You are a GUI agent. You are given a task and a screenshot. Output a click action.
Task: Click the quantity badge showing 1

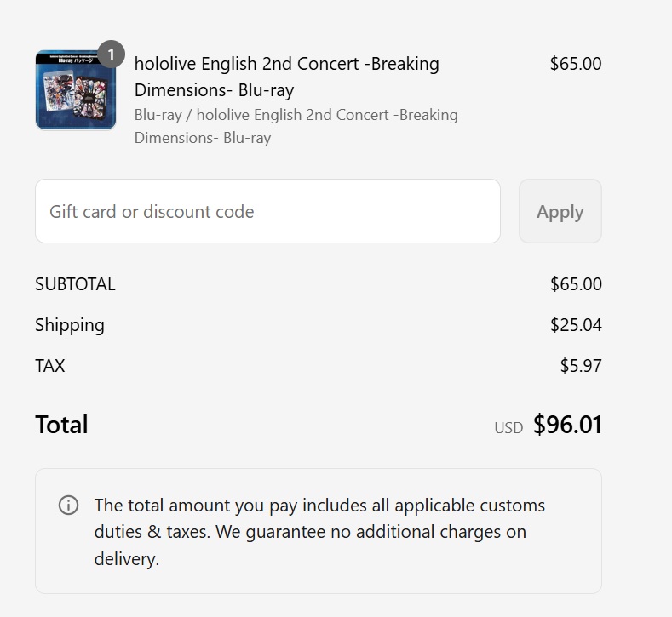pos(111,54)
